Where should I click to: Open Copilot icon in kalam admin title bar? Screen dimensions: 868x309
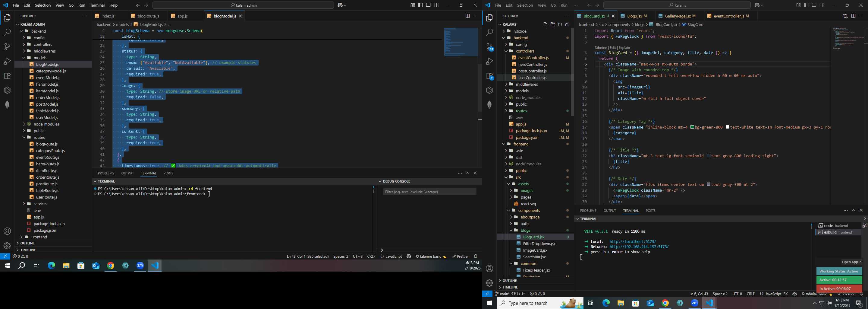coord(340,5)
